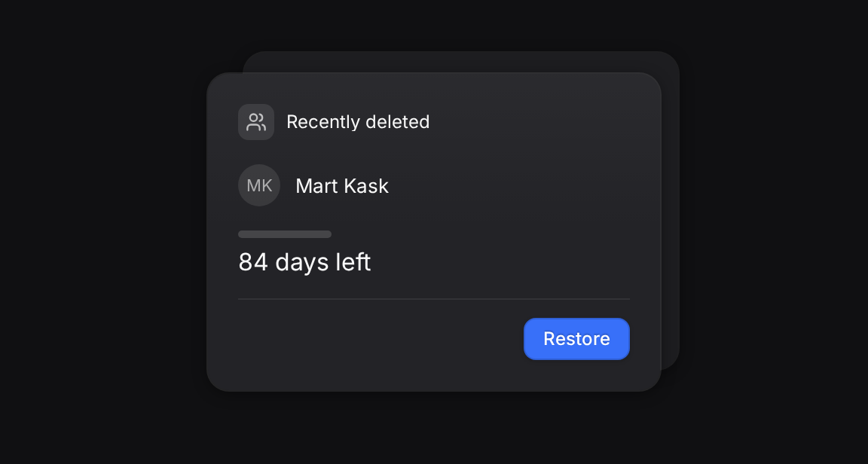Click the letter K in the avatar circle
The image size is (868, 464).
[x=266, y=186]
